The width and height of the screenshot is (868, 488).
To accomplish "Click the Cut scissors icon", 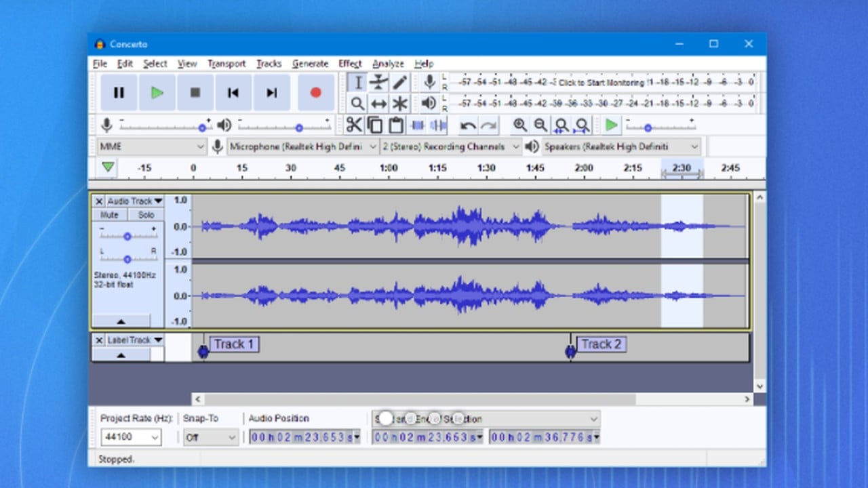I will click(x=353, y=125).
